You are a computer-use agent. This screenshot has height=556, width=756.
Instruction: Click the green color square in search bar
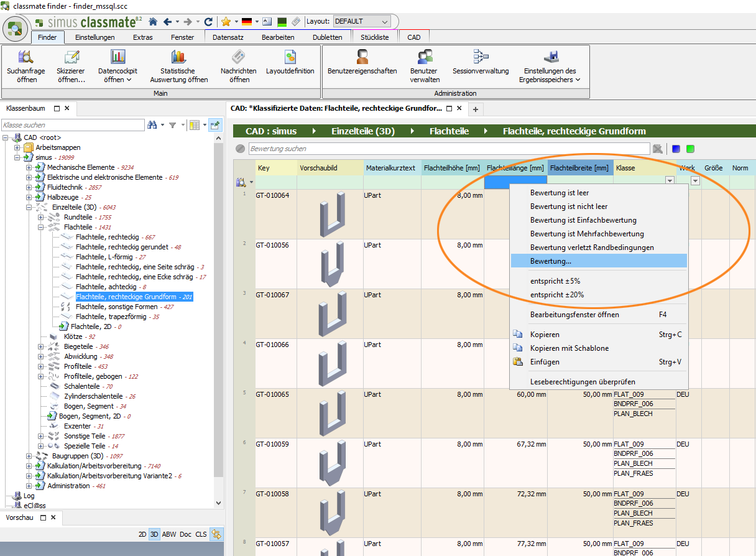690,149
